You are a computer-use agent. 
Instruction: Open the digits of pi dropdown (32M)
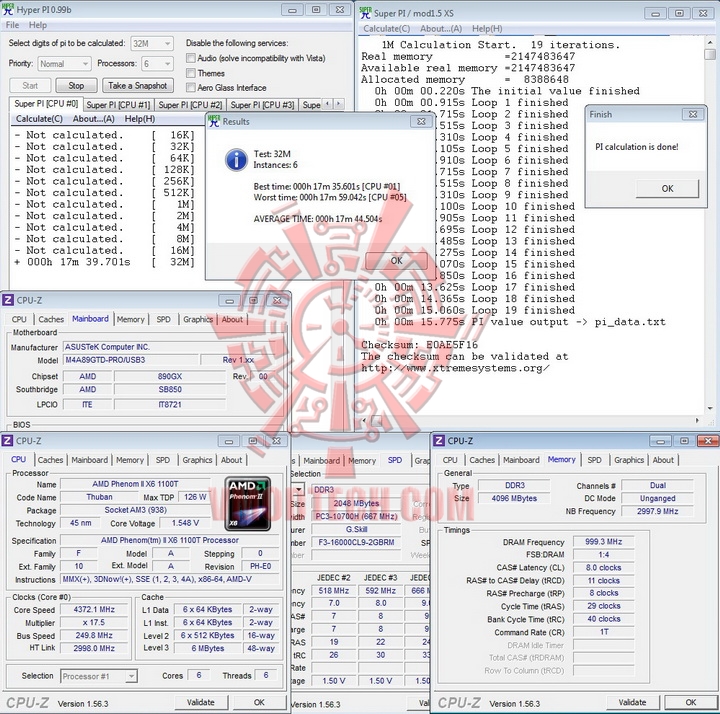pyautogui.click(x=152, y=44)
